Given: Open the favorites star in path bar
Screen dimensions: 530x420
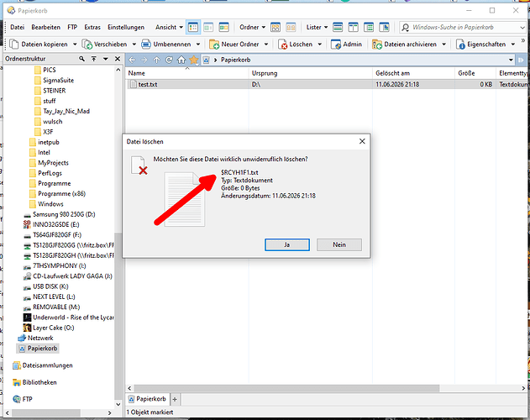Looking at the screenshot, I should click(x=194, y=60).
